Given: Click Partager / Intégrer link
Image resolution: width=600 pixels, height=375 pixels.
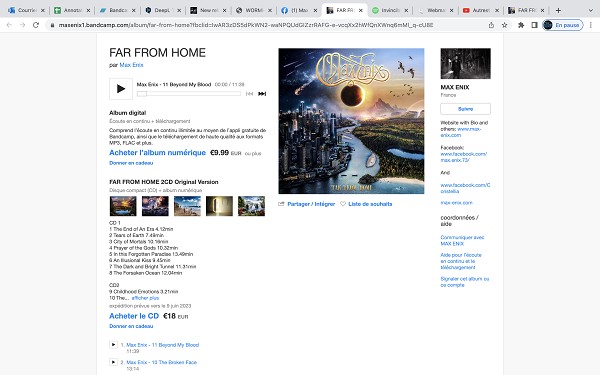Looking at the screenshot, I should [311, 204].
